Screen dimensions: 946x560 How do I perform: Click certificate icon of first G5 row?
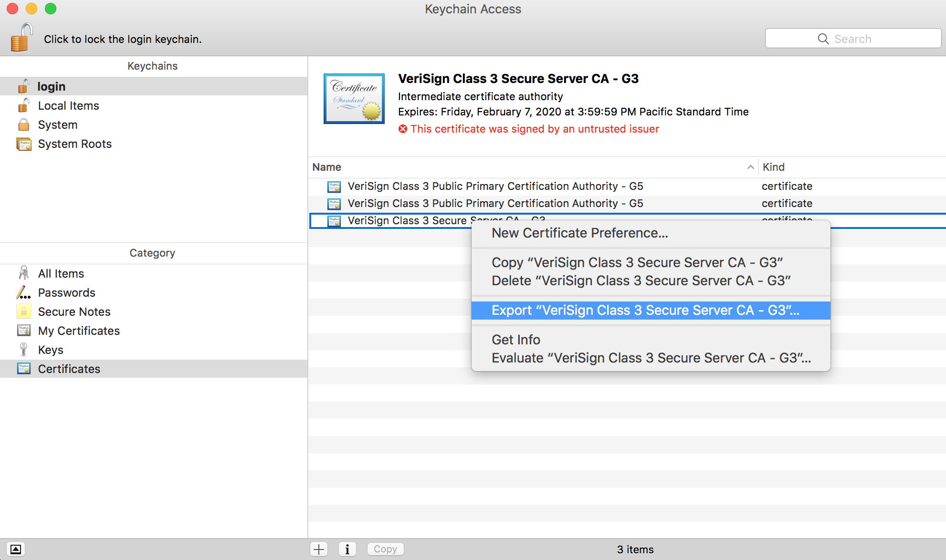334,187
